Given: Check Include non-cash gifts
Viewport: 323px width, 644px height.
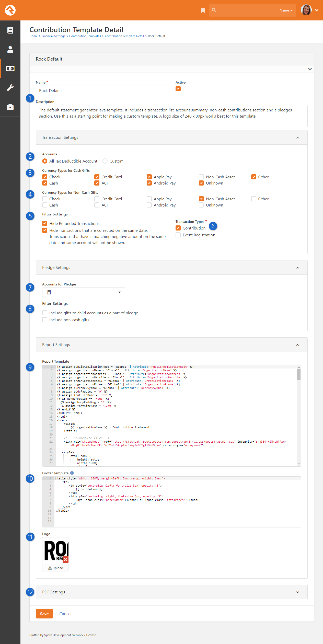Looking at the screenshot, I should click(45, 320).
